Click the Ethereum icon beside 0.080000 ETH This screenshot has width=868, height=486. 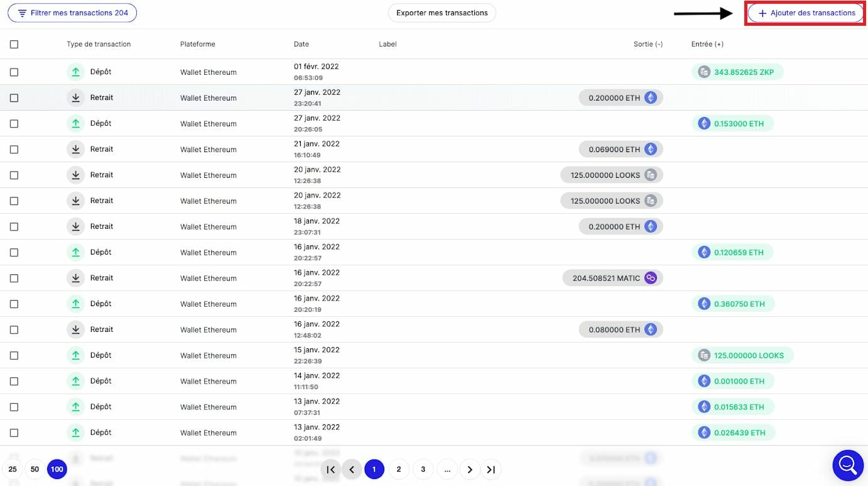click(651, 329)
